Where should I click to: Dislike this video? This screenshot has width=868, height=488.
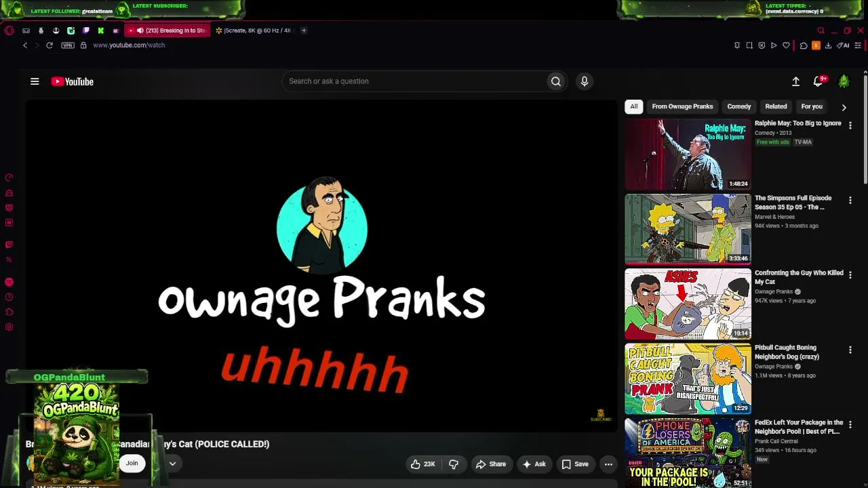(x=454, y=464)
